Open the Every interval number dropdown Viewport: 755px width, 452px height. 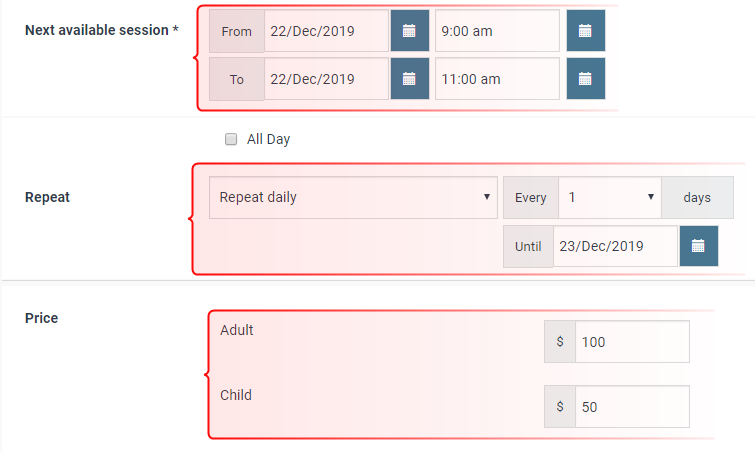(610, 197)
